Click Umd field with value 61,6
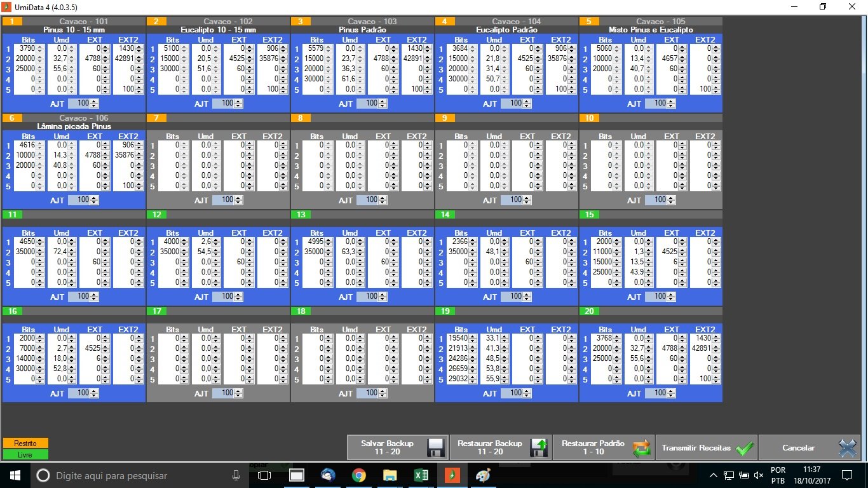Image resolution: width=868 pixels, height=488 pixels. [x=351, y=79]
